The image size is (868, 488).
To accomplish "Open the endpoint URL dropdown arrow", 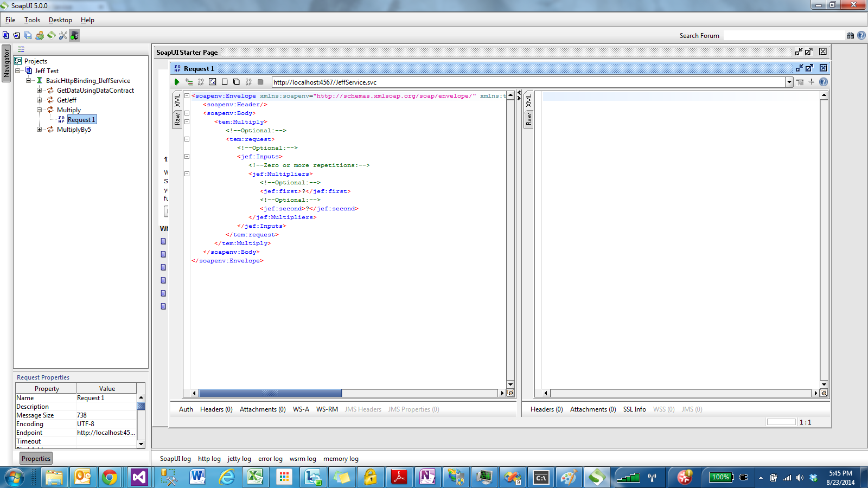I will pos(790,82).
